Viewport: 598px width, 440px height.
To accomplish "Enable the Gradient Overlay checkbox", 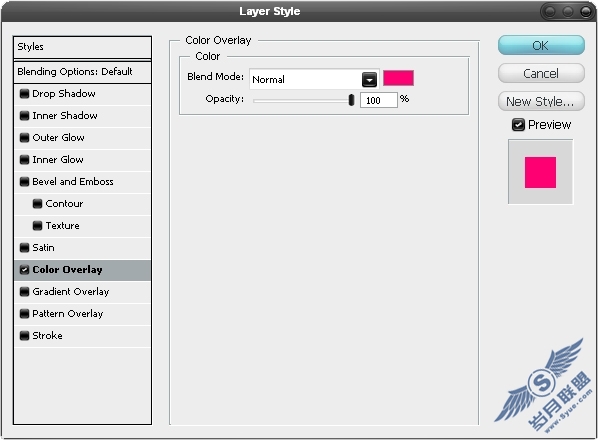I will tap(24, 292).
